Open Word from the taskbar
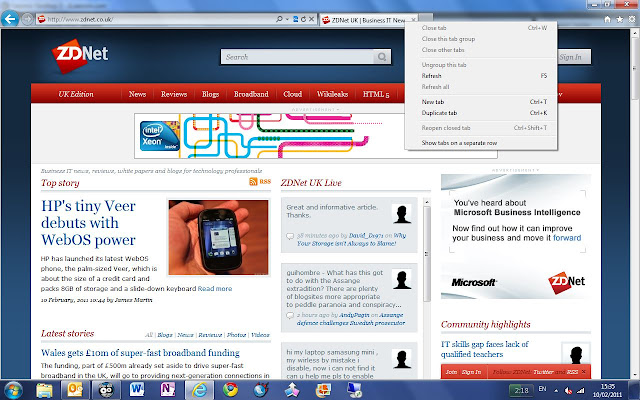This screenshot has width=640, height=400. 137,390
